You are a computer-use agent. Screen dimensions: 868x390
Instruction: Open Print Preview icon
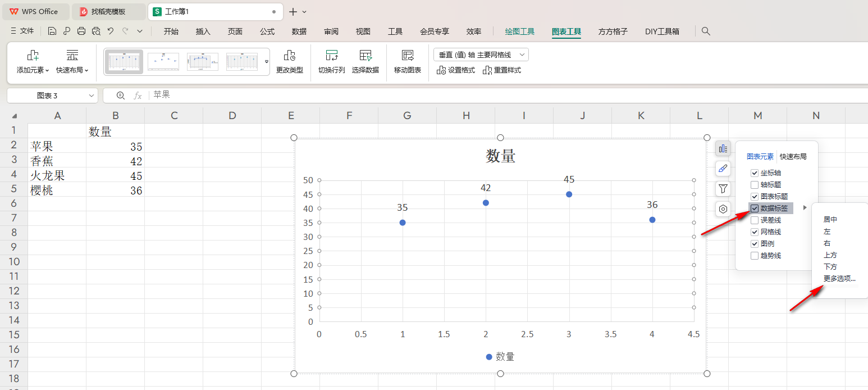pos(96,31)
